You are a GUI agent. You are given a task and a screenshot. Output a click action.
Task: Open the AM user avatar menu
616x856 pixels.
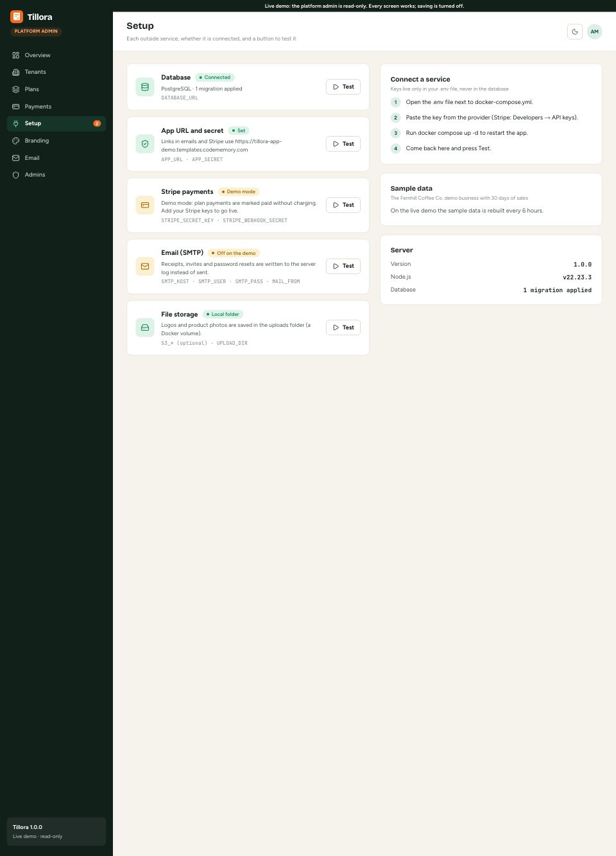(595, 31)
